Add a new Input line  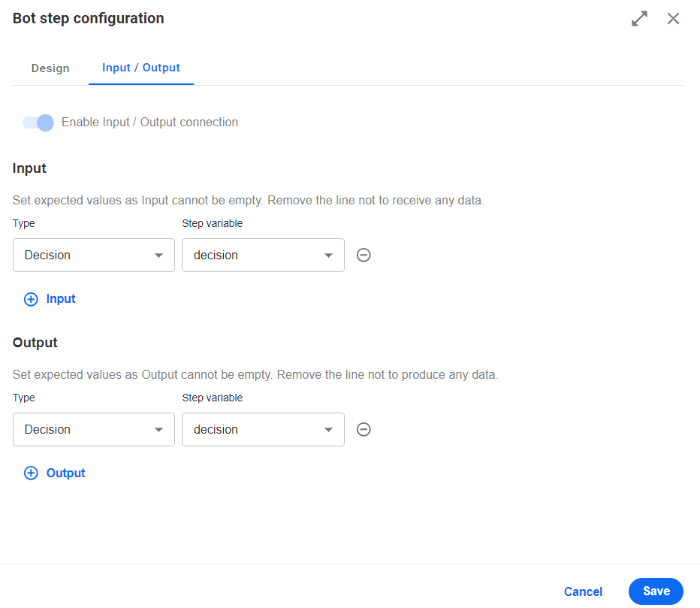pos(50,299)
